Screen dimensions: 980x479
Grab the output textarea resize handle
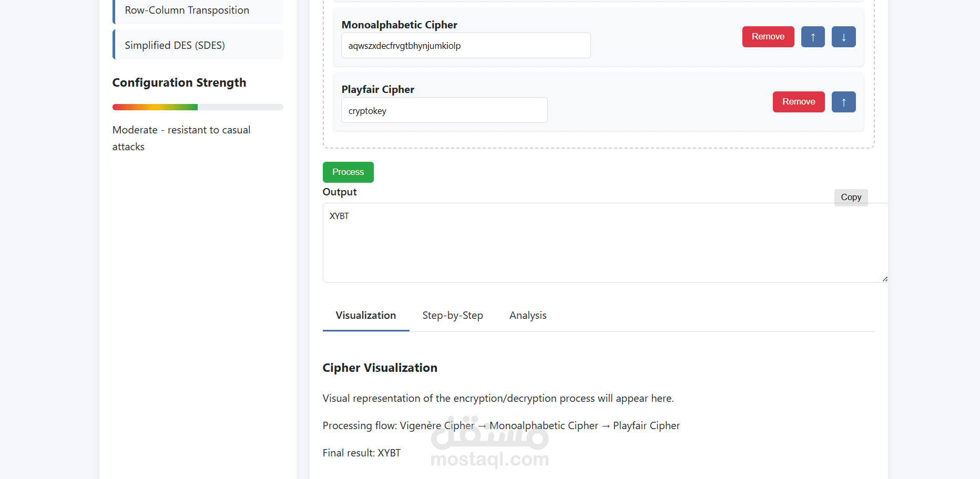coord(885,279)
